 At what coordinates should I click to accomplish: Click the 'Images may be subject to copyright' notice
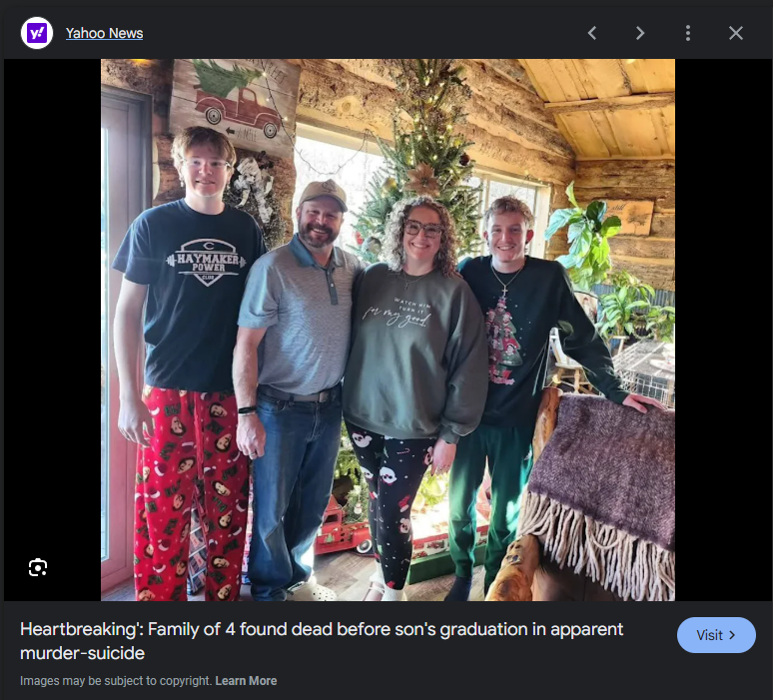pos(116,681)
